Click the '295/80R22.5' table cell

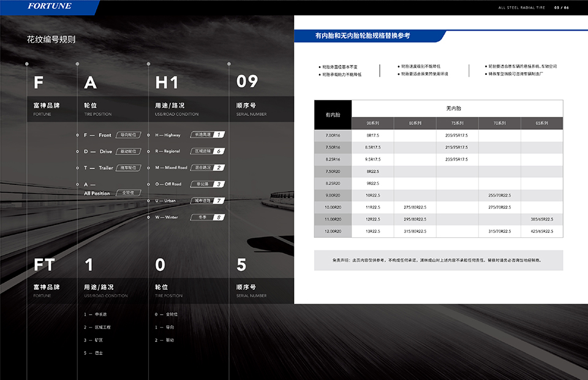[415, 219]
